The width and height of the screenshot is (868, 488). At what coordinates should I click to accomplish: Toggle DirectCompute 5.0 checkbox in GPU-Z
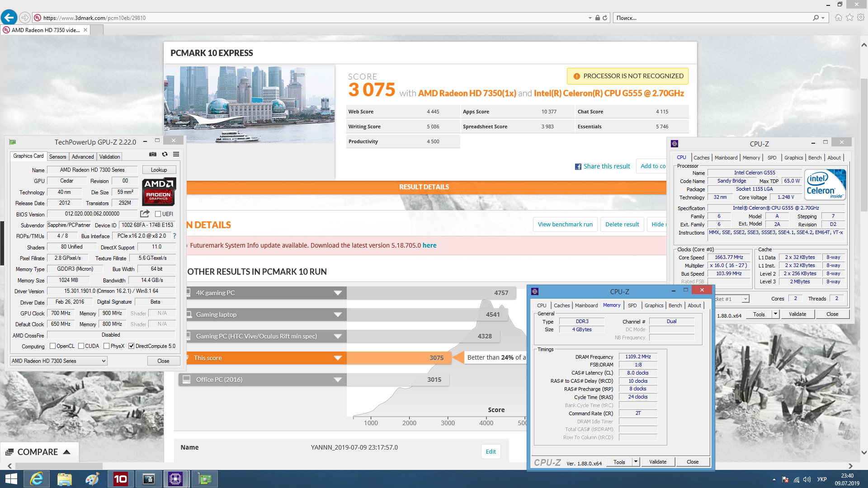tap(131, 346)
